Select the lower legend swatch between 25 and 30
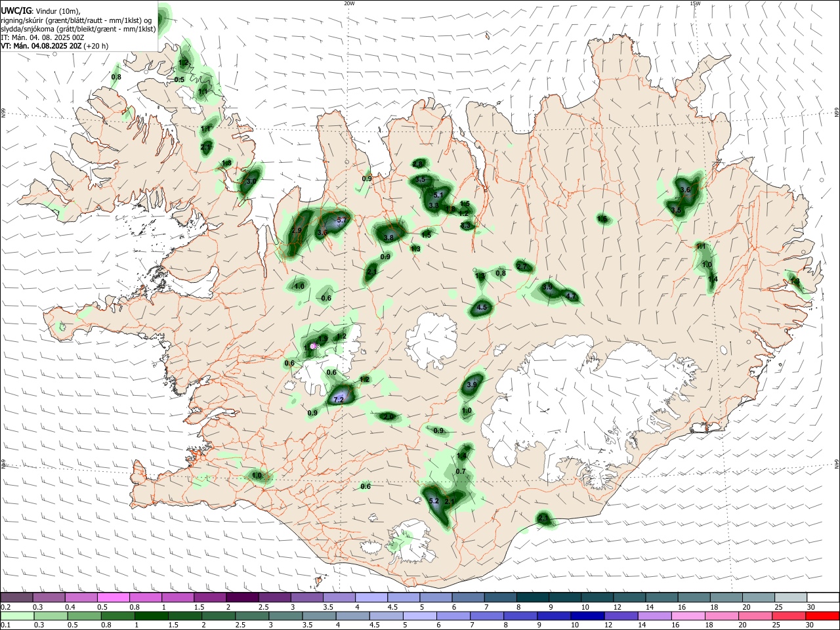Image resolution: width=840 pixels, height=630 pixels. 789,616
